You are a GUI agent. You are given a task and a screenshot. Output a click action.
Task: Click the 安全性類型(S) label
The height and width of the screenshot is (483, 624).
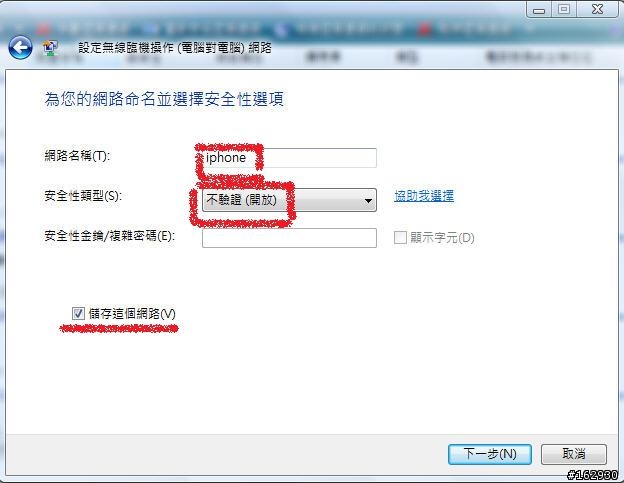click(x=83, y=196)
